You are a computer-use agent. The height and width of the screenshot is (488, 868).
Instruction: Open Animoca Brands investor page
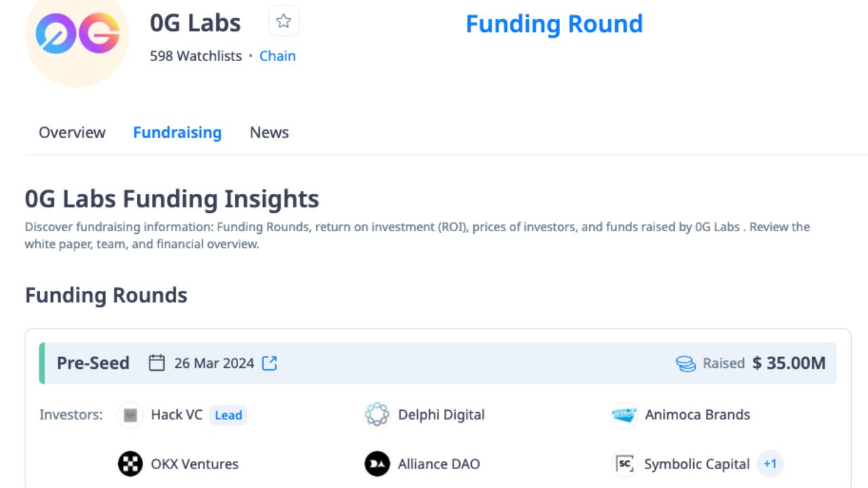point(697,415)
